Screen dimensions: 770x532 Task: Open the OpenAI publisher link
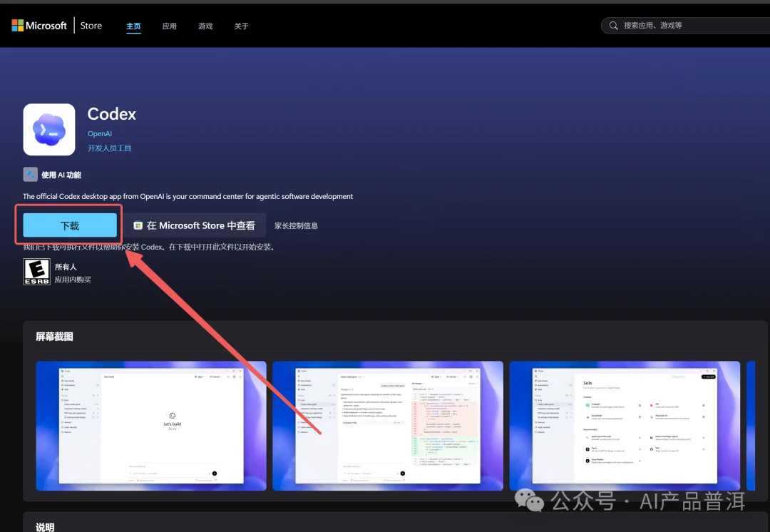pyautogui.click(x=100, y=133)
